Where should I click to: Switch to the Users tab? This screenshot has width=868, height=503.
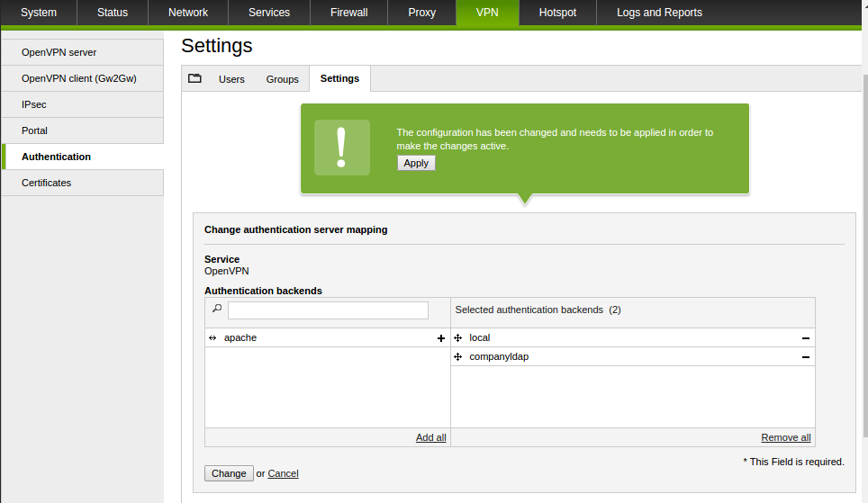(x=231, y=79)
